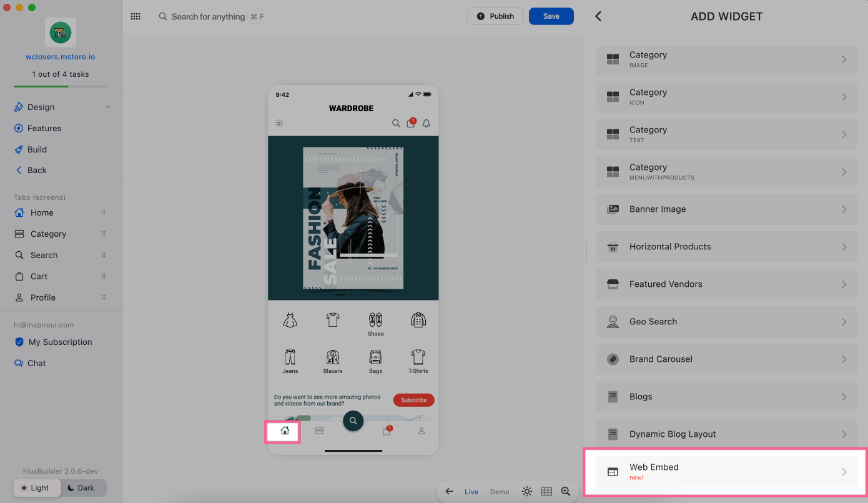Click the apps grid icon in top bar
The width and height of the screenshot is (868, 503).
pyautogui.click(x=136, y=16)
